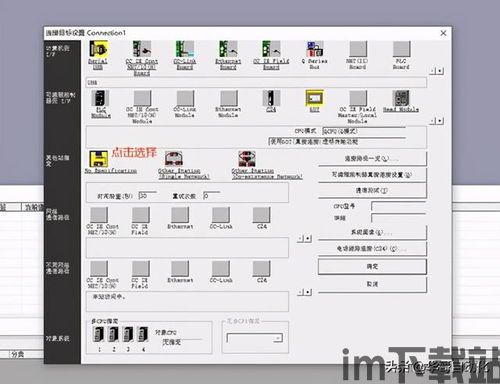
Task: Click the CPU模式 CPU mode field
Action: click(x=364, y=131)
